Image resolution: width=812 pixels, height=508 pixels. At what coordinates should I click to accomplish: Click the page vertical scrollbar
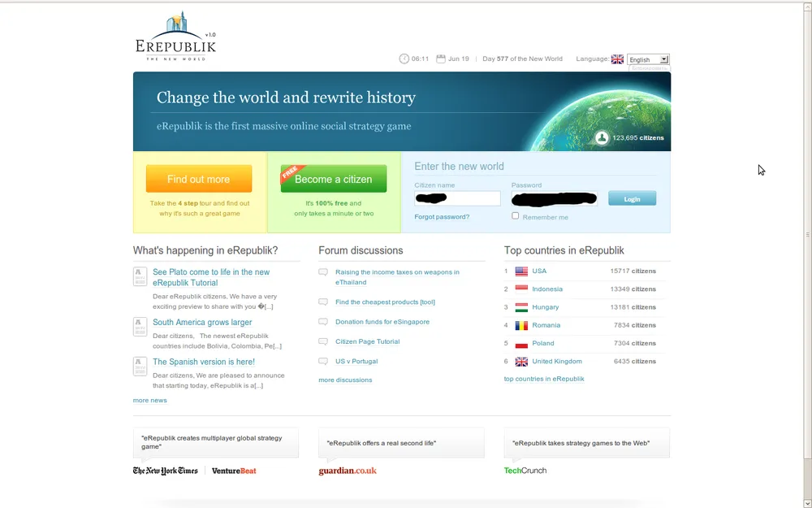(x=807, y=234)
